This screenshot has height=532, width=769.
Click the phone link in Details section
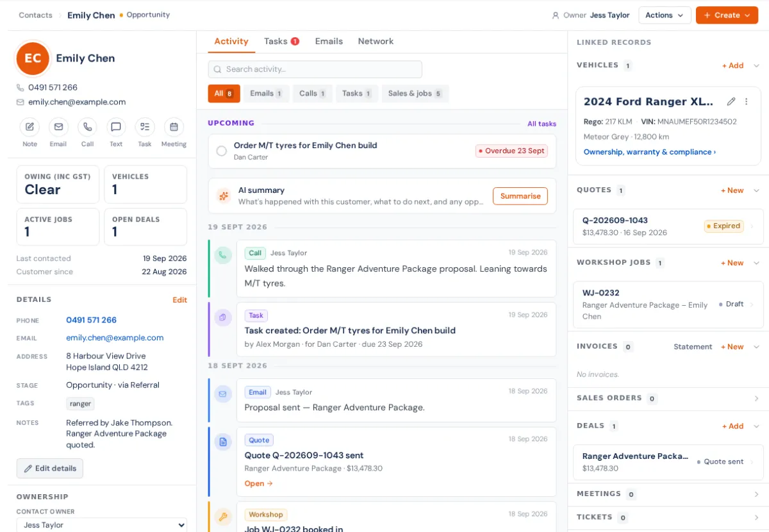(91, 320)
